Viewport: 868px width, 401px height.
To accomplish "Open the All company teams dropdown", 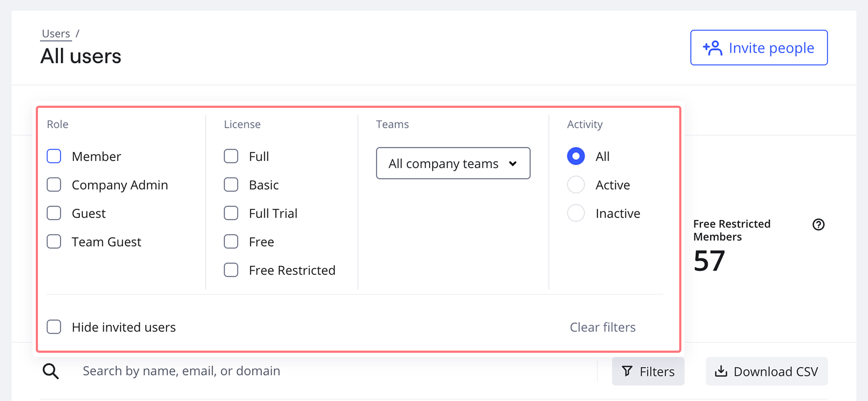I will (x=453, y=163).
